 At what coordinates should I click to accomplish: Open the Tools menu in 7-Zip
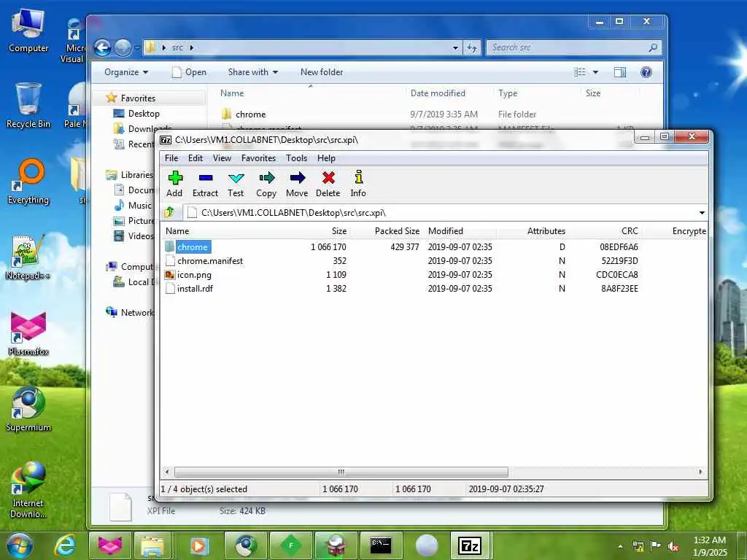[x=296, y=158]
